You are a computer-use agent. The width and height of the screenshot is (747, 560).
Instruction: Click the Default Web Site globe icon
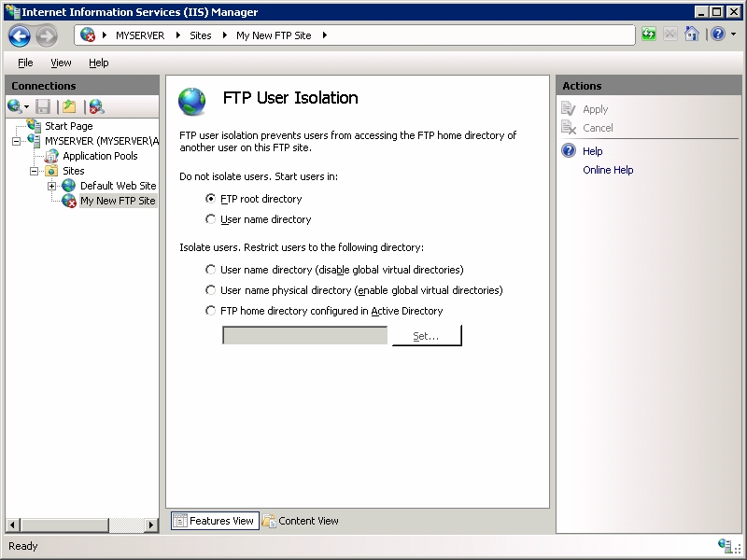[x=68, y=185]
